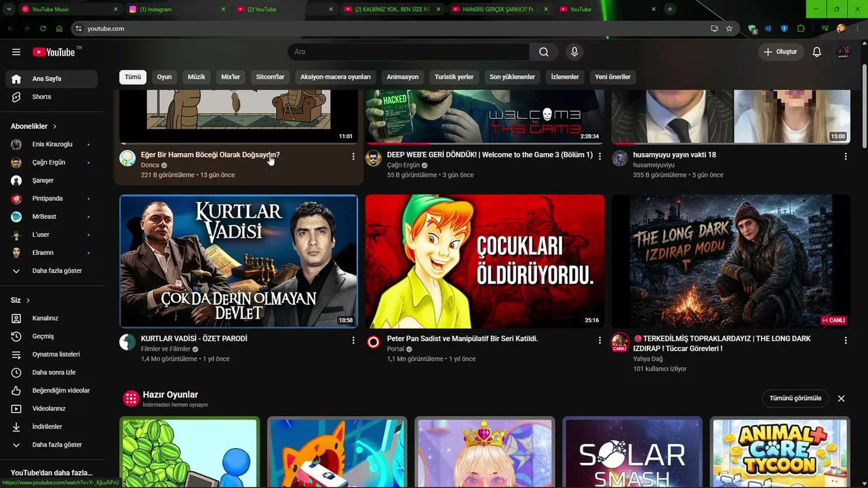This screenshot has width=868, height=488.
Task: Open the Elraenn subscription channel
Action: click(52, 253)
